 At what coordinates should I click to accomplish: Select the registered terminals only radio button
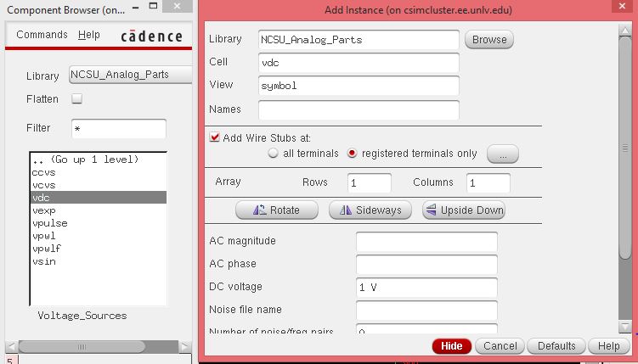coord(352,154)
